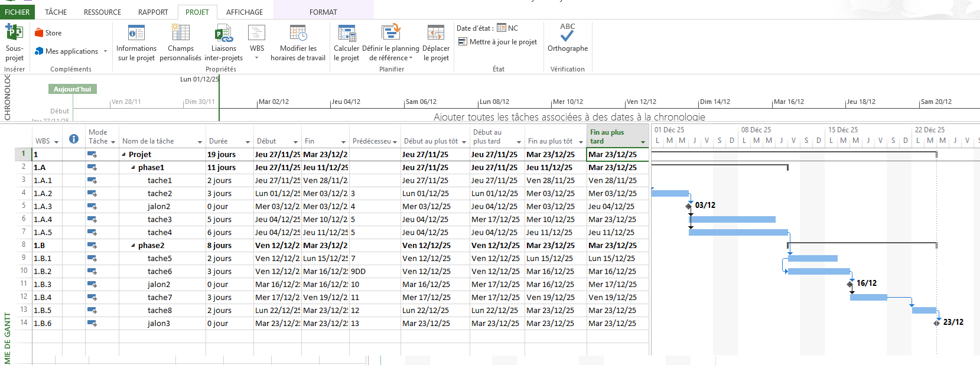The height and width of the screenshot is (365, 980).
Task: Open the Store add-ins
Action: pyautogui.click(x=48, y=33)
